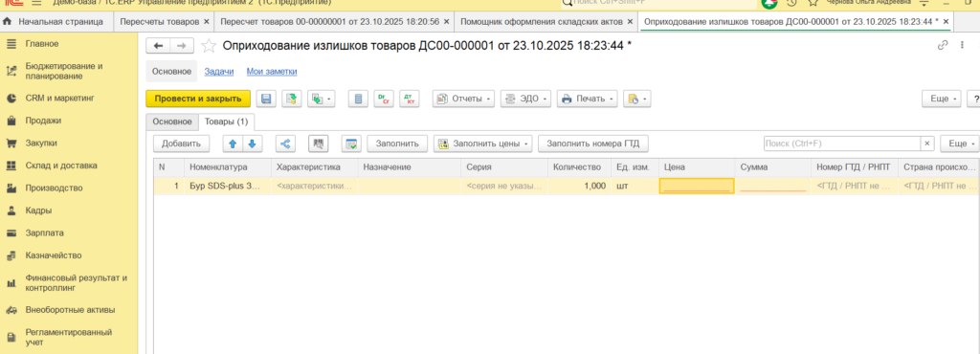Open Главное section in sidebar
This screenshot has height=354, width=980.
click(69, 44)
